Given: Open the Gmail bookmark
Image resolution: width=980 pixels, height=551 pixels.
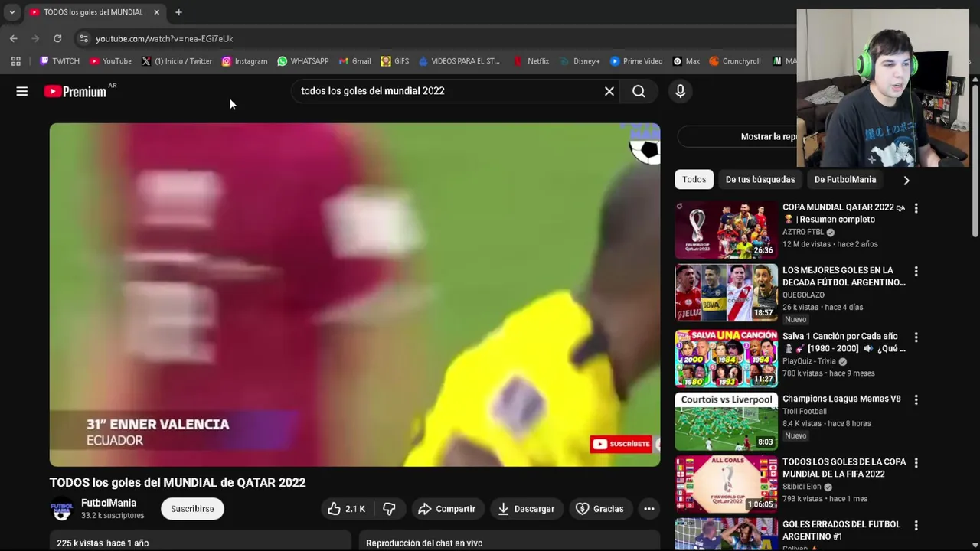Looking at the screenshot, I should (x=354, y=61).
